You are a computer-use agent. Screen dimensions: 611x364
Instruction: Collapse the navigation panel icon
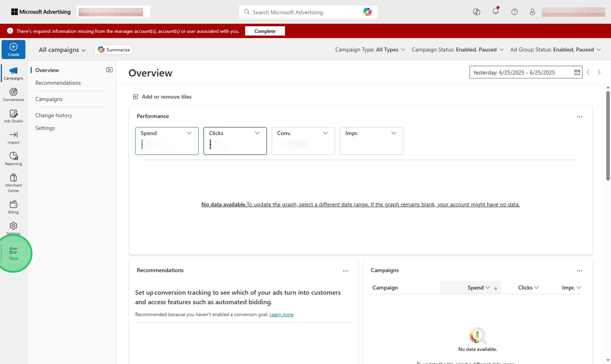click(110, 70)
